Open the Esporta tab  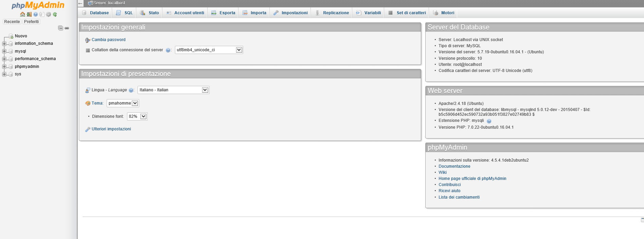[x=223, y=13]
